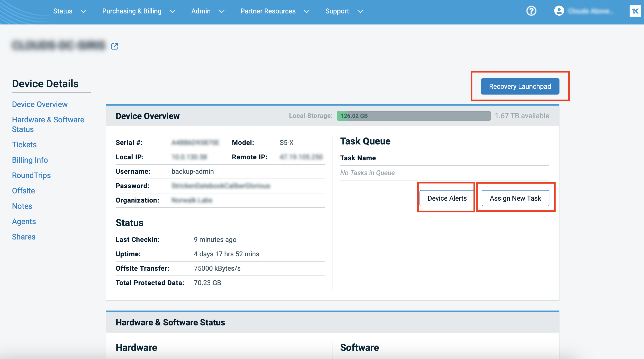Open the Agents sidebar link
Image resolution: width=644 pixels, height=359 pixels.
tap(24, 221)
